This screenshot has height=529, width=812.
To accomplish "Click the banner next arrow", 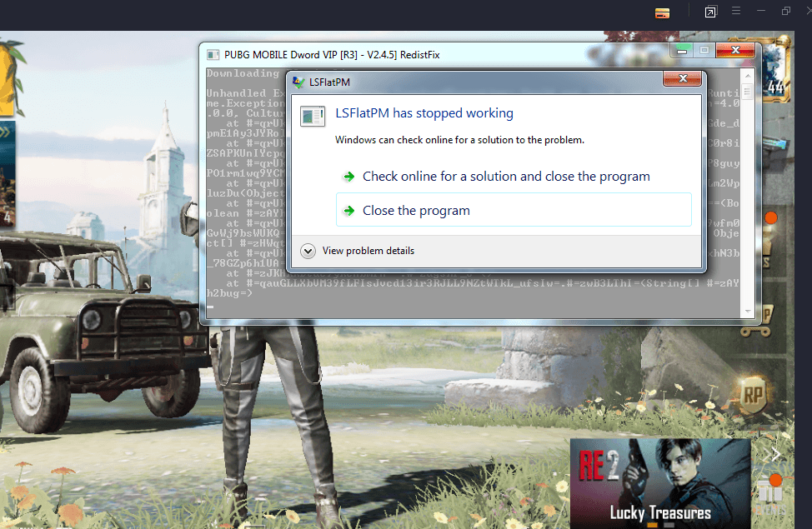I will (x=774, y=455).
